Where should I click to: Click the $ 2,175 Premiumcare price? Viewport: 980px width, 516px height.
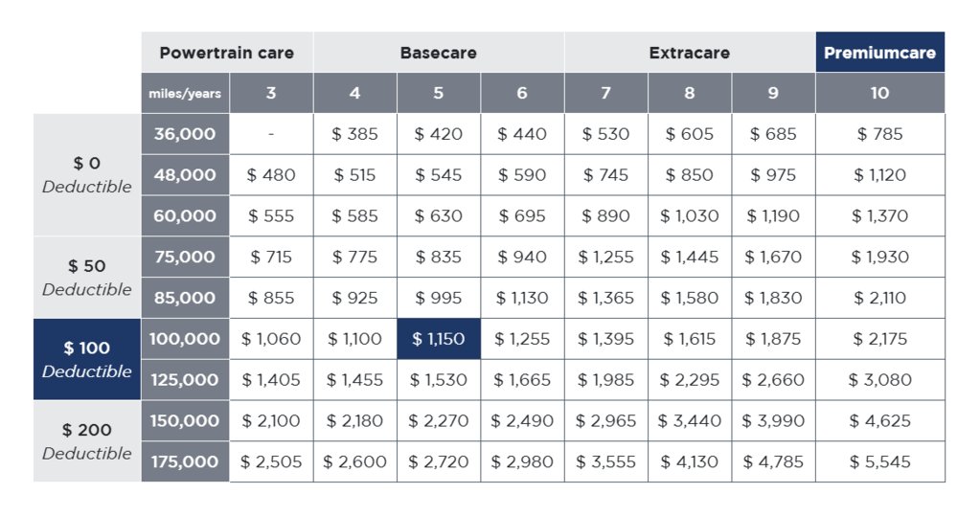coord(880,339)
